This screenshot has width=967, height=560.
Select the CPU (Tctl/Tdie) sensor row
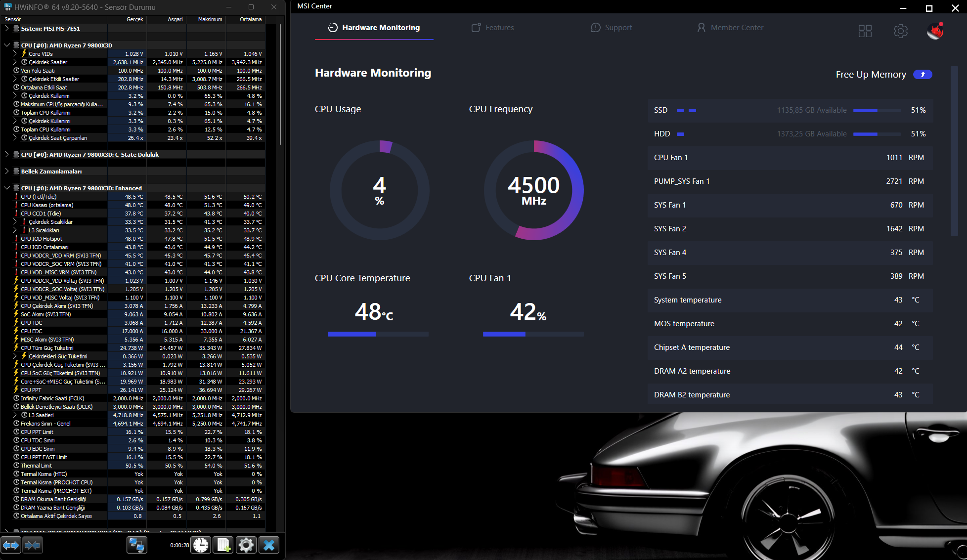pyautogui.click(x=132, y=196)
